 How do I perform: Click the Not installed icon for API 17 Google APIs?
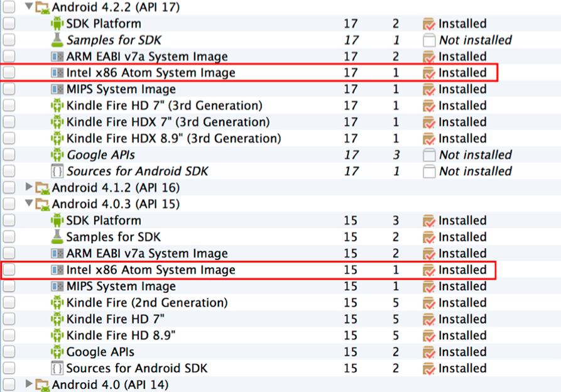429,155
